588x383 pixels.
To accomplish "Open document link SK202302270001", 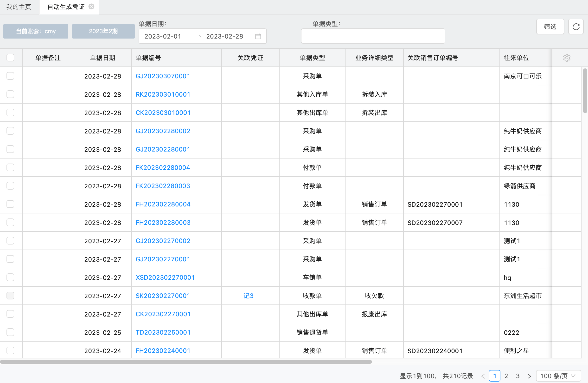I will click(163, 296).
